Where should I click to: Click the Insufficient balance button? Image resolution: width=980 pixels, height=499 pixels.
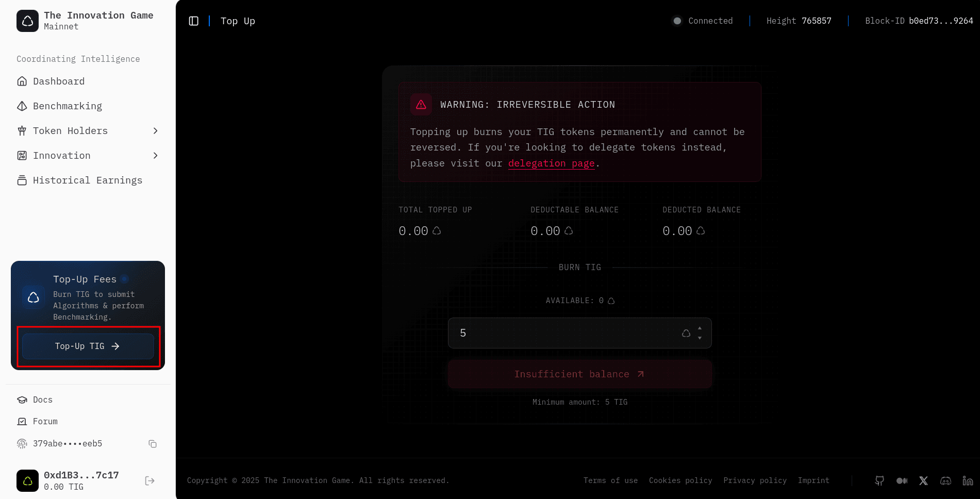coord(579,374)
